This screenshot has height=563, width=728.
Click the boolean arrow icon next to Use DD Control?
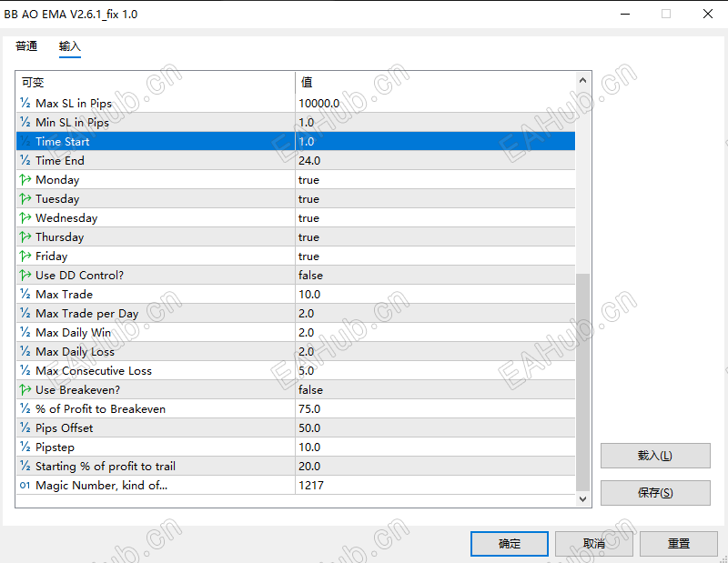tap(23, 275)
